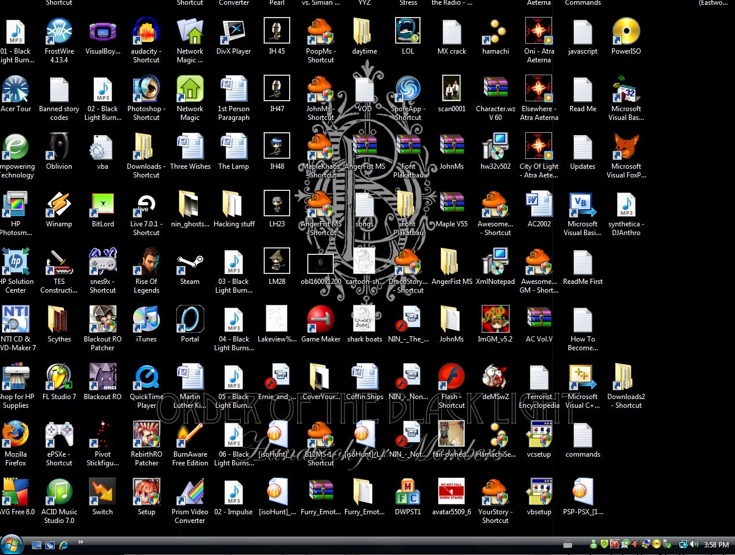
Task: Open the Pivot Stickfigure icon
Action: pyautogui.click(x=103, y=435)
